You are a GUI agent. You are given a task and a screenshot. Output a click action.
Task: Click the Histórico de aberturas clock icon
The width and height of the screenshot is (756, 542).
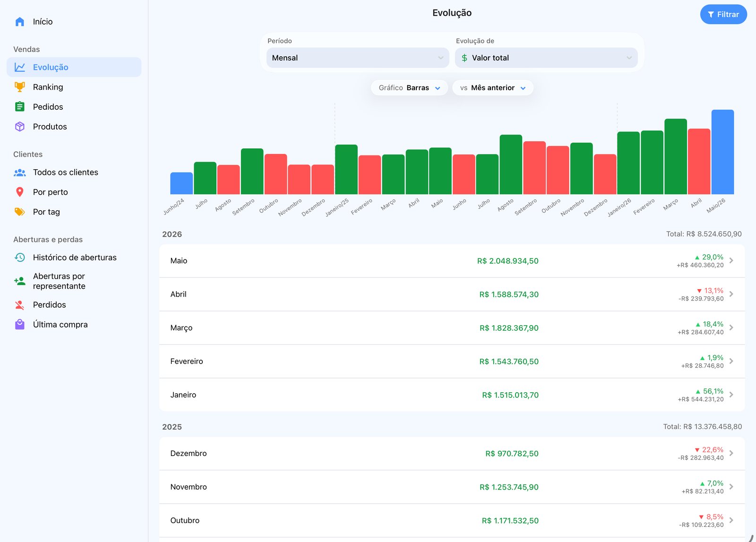point(19,258)
